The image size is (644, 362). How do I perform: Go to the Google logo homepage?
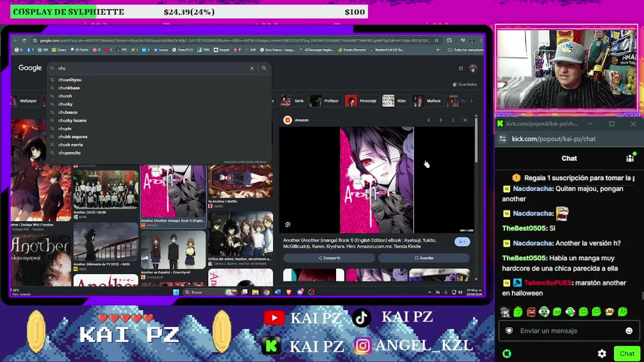pyautogui.click(x=30, y=68)
